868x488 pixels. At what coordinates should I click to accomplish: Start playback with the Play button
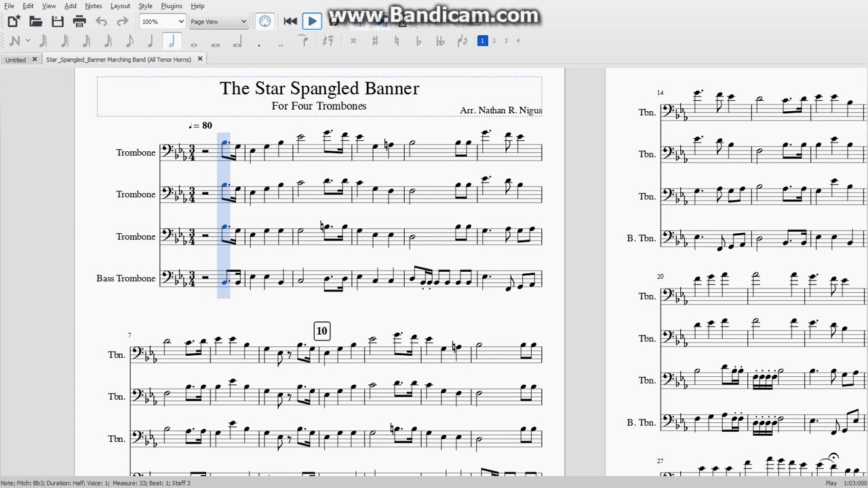coord(311,22)
